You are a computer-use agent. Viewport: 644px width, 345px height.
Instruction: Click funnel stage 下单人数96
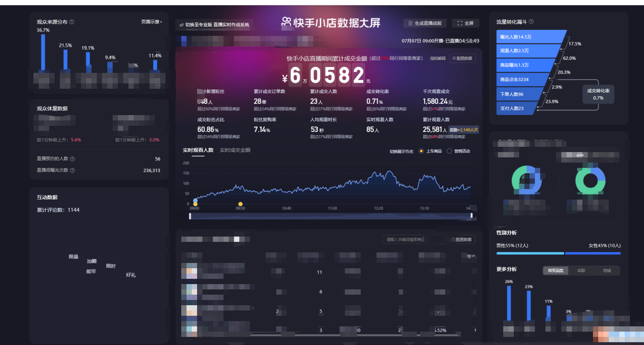pos(519,94)
